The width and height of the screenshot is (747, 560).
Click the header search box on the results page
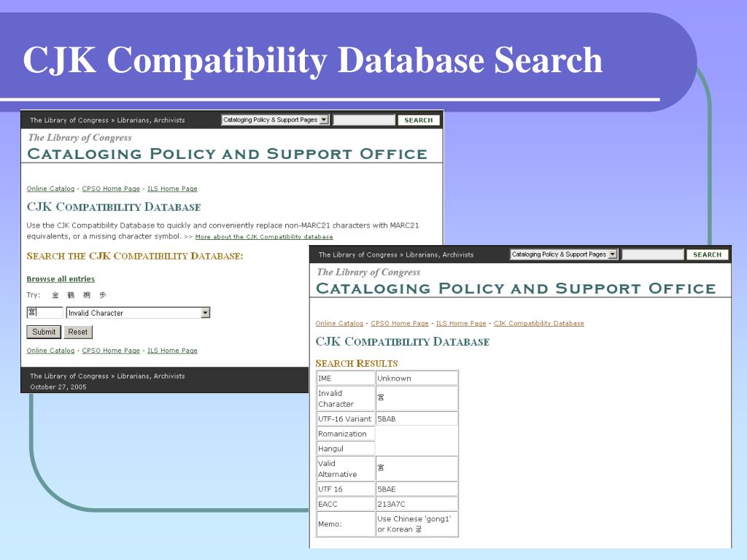coord(653,254)
